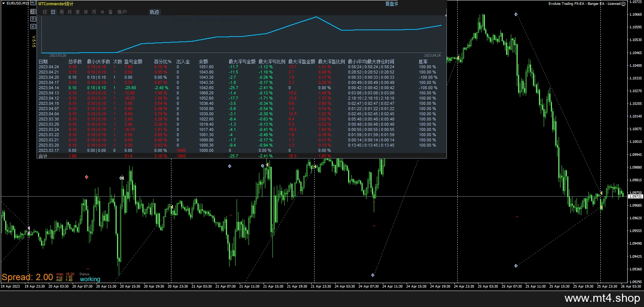Click the -25.60 loss value
The image size is (644, 307).
click(130, 88)
